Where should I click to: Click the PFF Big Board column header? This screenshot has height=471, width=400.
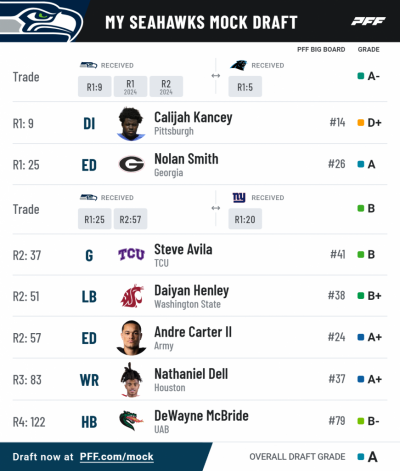[321, 49]
